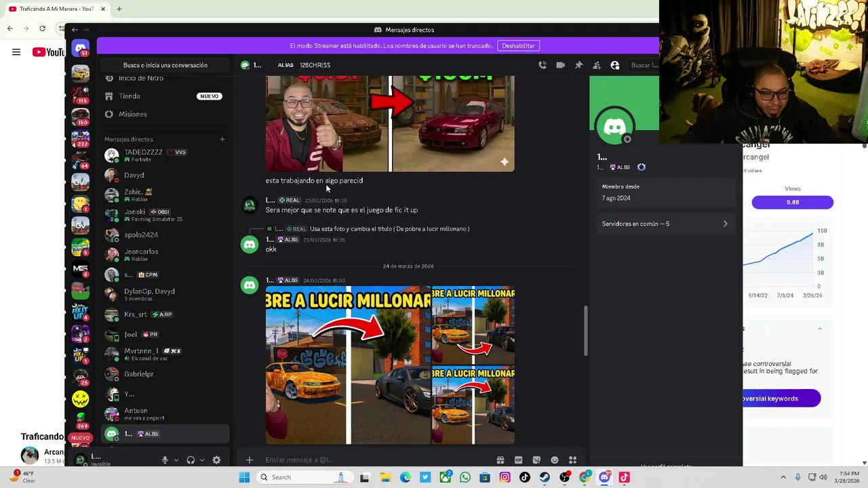Open the large Lucir Millonario thumbnail image
Image resolution: width=868 pixels, height=488 pixels.
(349, 365)
